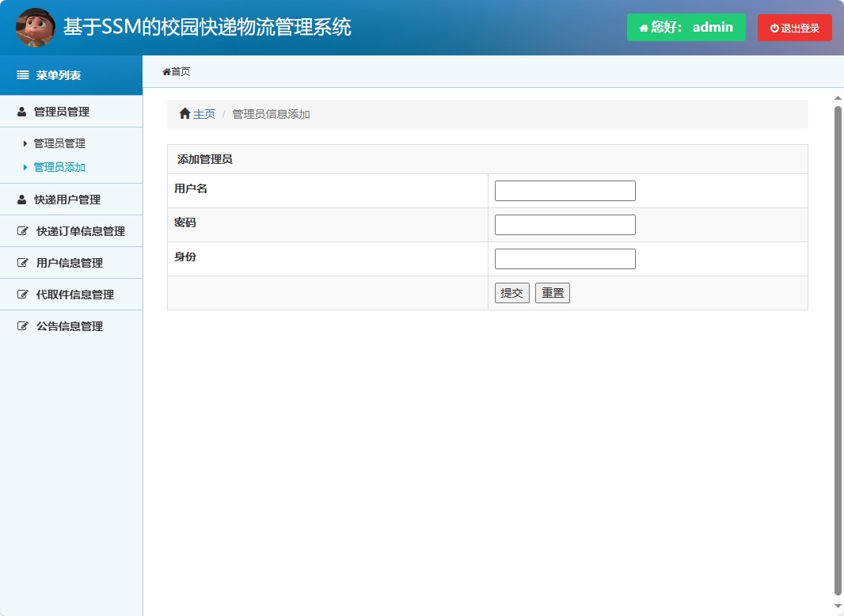Click the admin avatar picture in the header
The height and width of the screenshot is (616, 844).
pos(35,27)
